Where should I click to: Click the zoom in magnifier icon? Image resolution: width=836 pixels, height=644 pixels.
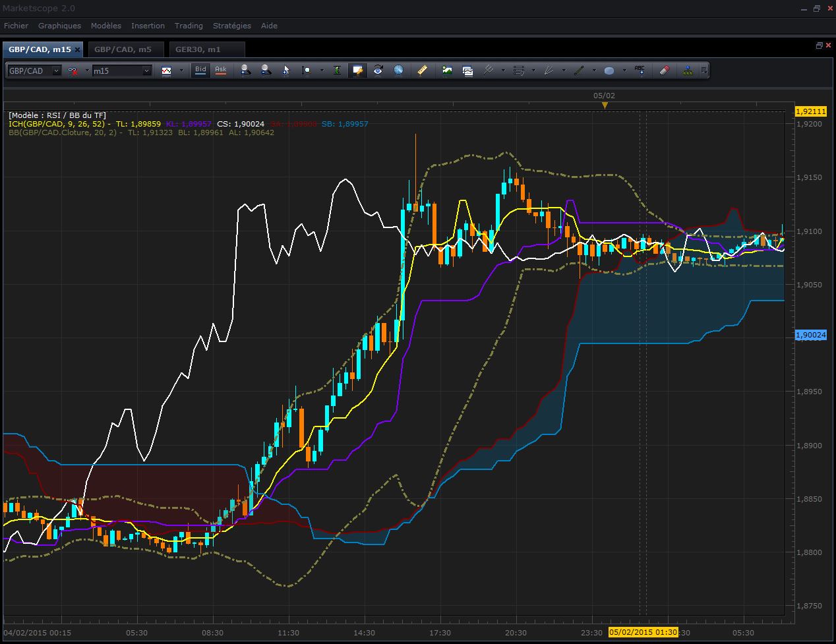pyautogui.click(x=245, y=70)
